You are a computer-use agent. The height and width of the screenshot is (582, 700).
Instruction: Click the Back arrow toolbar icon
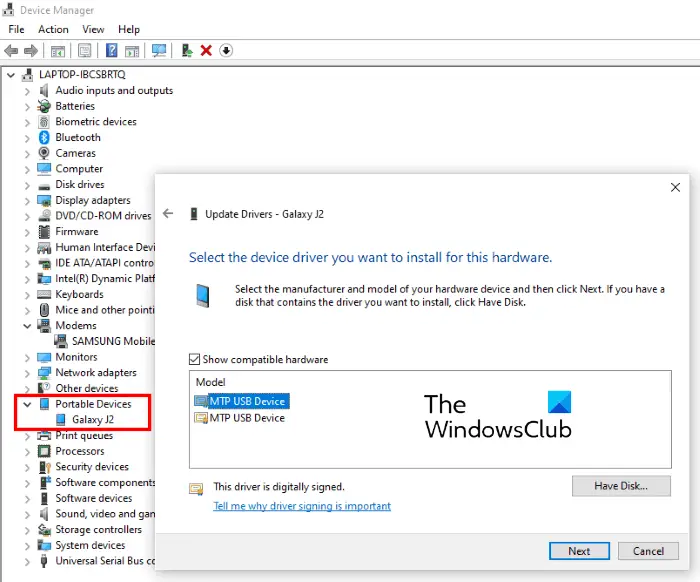[11, 50]
